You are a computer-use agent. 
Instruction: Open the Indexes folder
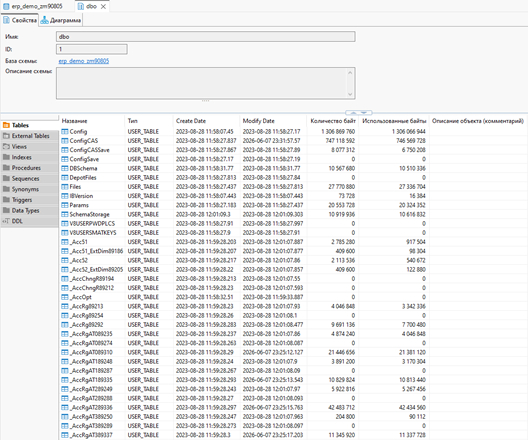coord(29,157)
